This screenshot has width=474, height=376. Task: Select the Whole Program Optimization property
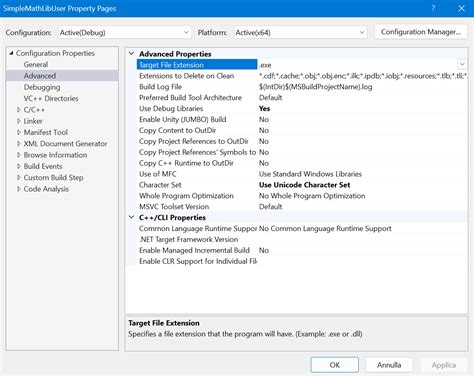[x=186, y=196]
